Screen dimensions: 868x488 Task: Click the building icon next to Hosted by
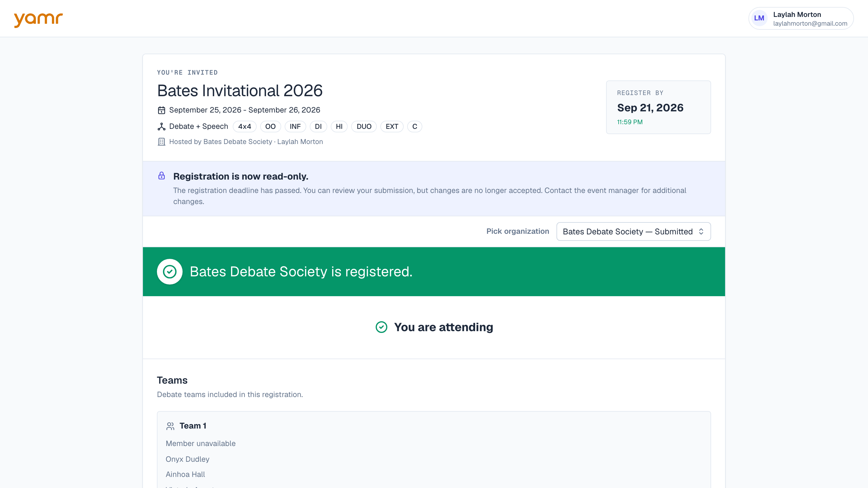tap(161, 142)
